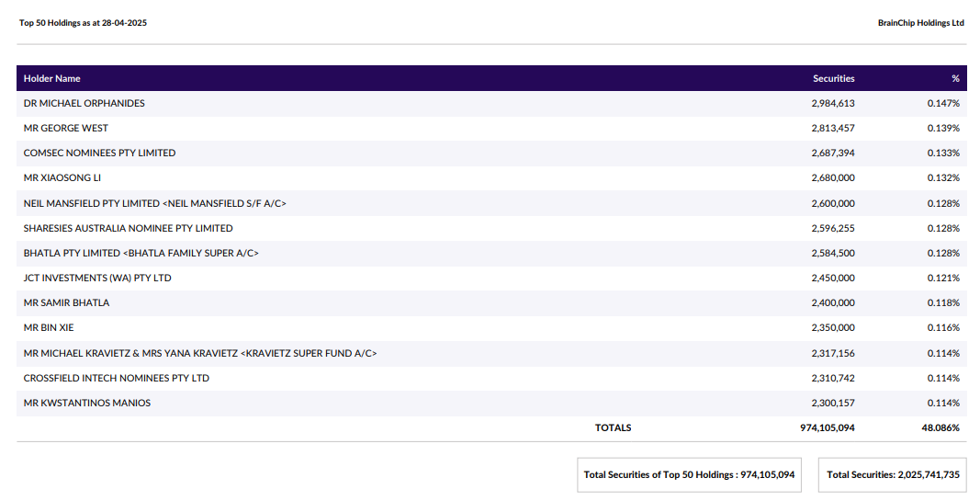
Task: Select COMSEC NOMINEES PTY LIMITED entry
Action: click(99, 153)
